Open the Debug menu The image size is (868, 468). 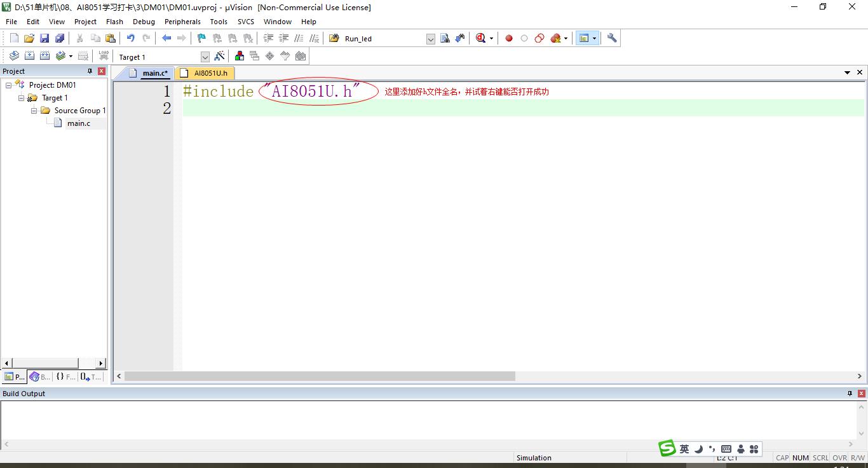pos(144,22)
